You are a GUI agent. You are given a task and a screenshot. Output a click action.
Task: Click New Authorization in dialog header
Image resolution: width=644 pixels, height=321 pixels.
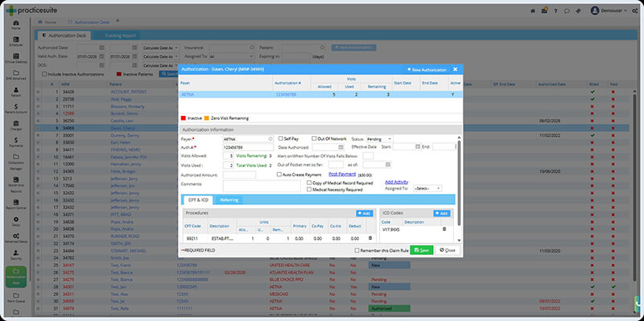427,70
